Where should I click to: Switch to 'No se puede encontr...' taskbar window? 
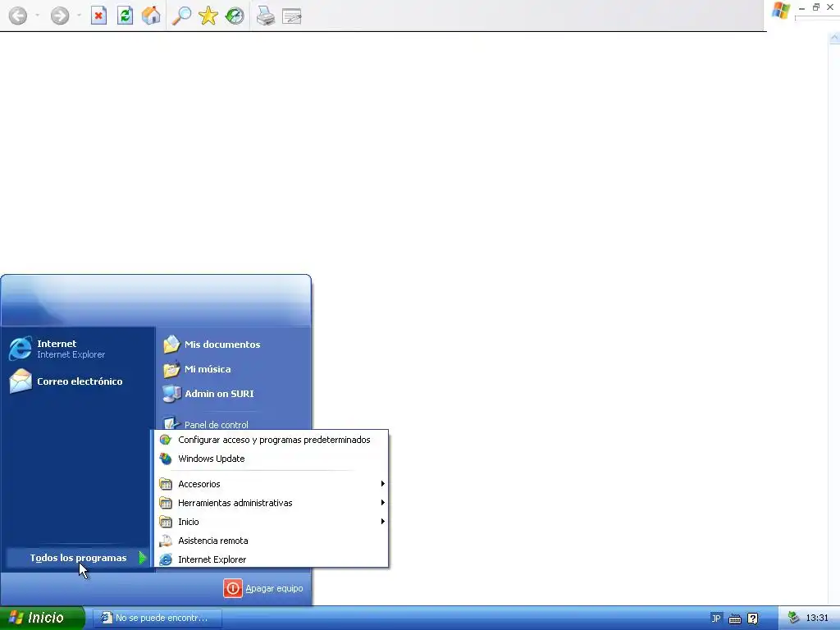157,618
